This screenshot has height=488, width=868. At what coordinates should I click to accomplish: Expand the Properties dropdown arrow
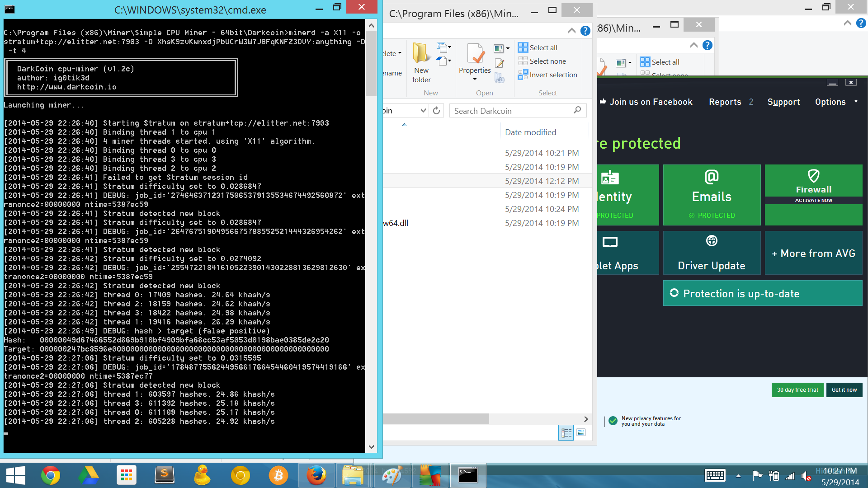pyautogui.click(x=475, y=80)
